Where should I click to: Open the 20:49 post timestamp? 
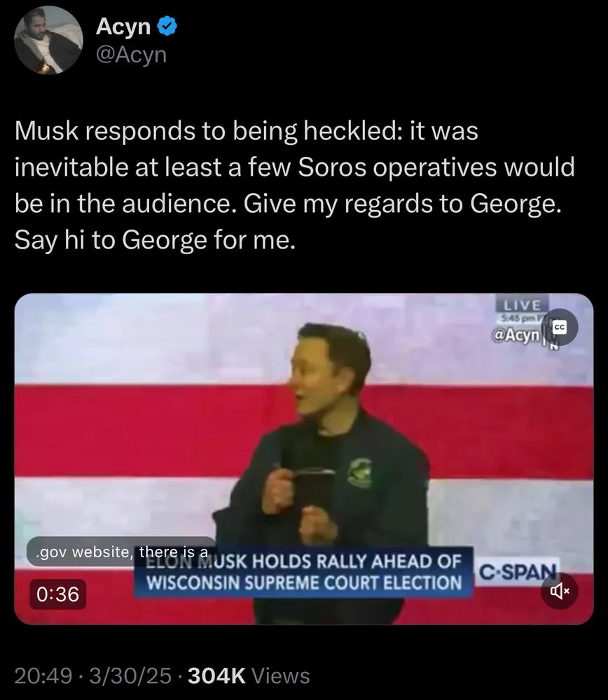tap(43, 676)
